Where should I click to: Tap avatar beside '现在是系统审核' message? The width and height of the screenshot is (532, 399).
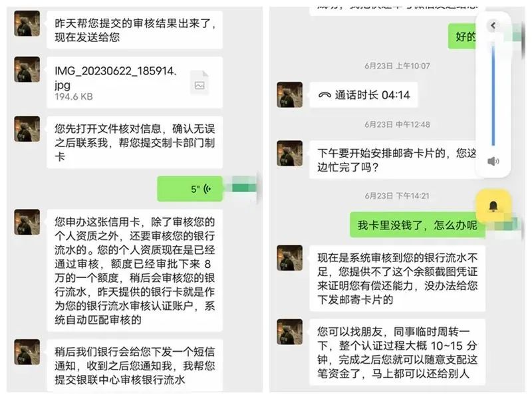pyautogui.click(x=290, y=258)
